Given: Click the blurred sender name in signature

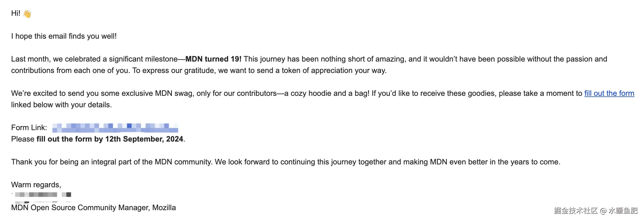Looking at the screenshot, I should [43, 195].
